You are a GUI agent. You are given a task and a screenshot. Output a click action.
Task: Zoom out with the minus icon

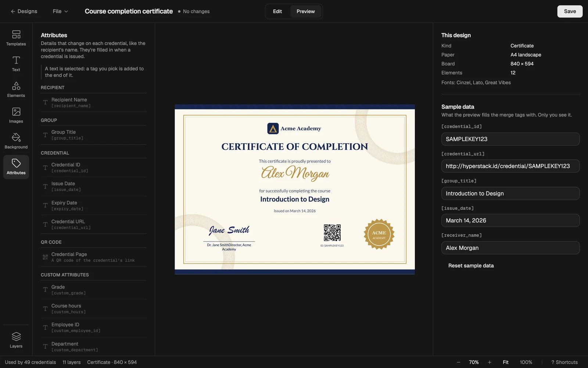(458, 362)
